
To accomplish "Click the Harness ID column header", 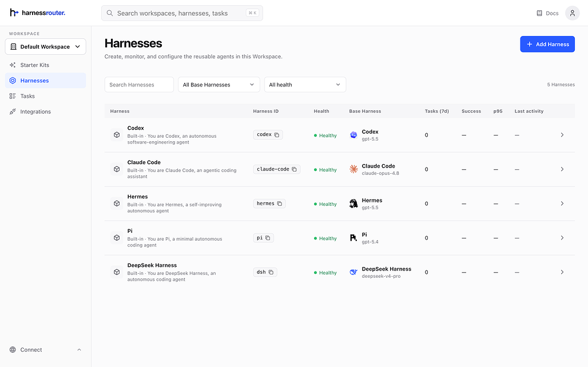I will tap(265, 111).
